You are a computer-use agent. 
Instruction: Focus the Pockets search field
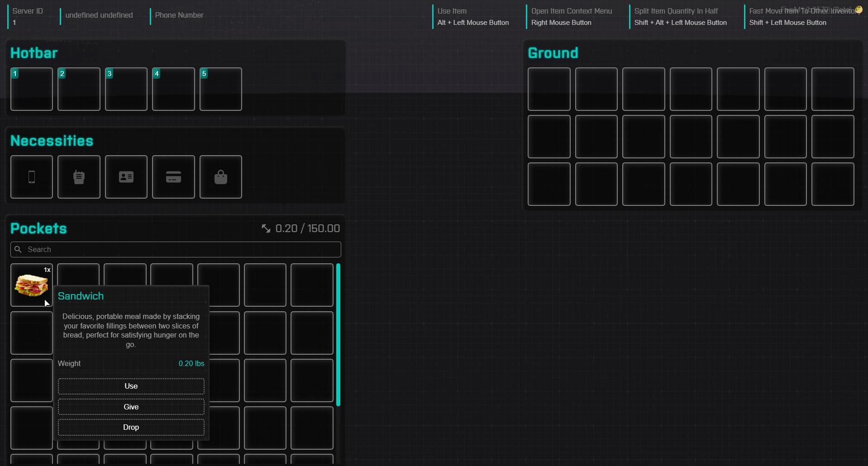coord(181,249)
